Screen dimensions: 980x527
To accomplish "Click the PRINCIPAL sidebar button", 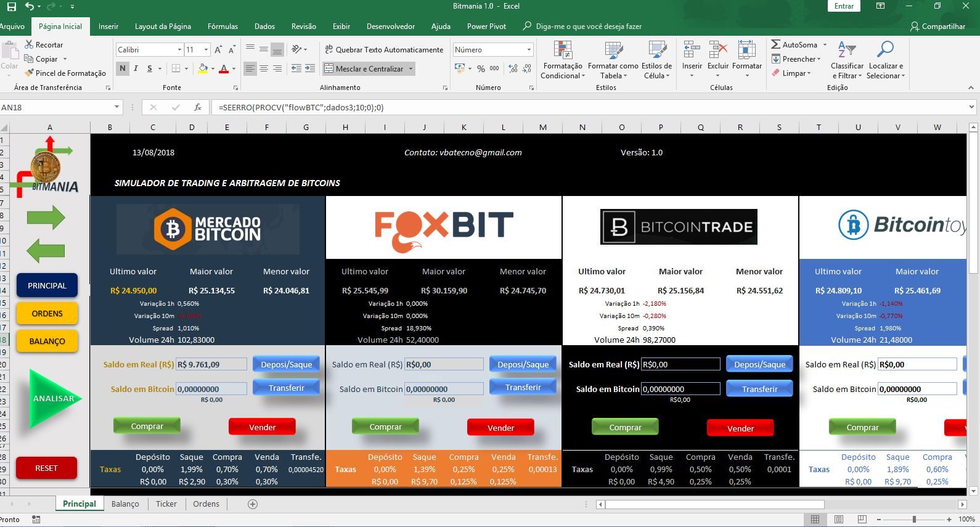I will pos(47,285).
